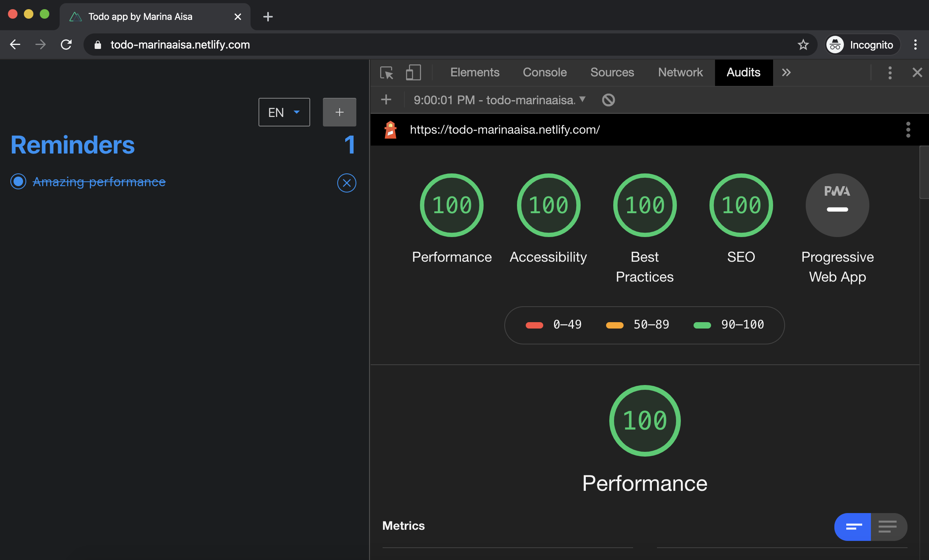Click the plus icon to start a new audit
This screenshot has height=560, width=929.
coord(386,99)
